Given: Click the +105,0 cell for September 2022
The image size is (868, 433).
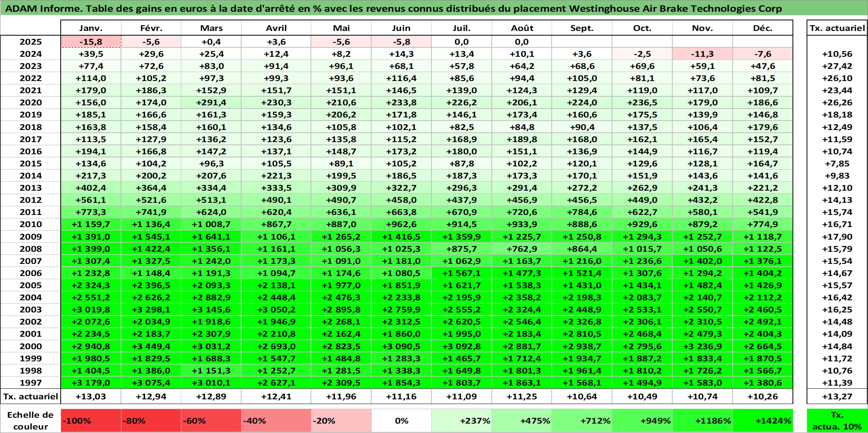Looking at the screenshot, I should click(x=582, y=78).
